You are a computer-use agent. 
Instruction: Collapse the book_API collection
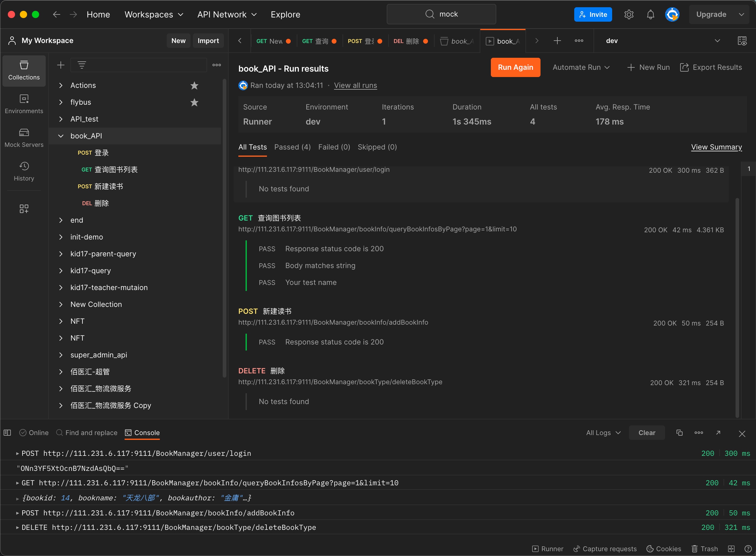61,136
